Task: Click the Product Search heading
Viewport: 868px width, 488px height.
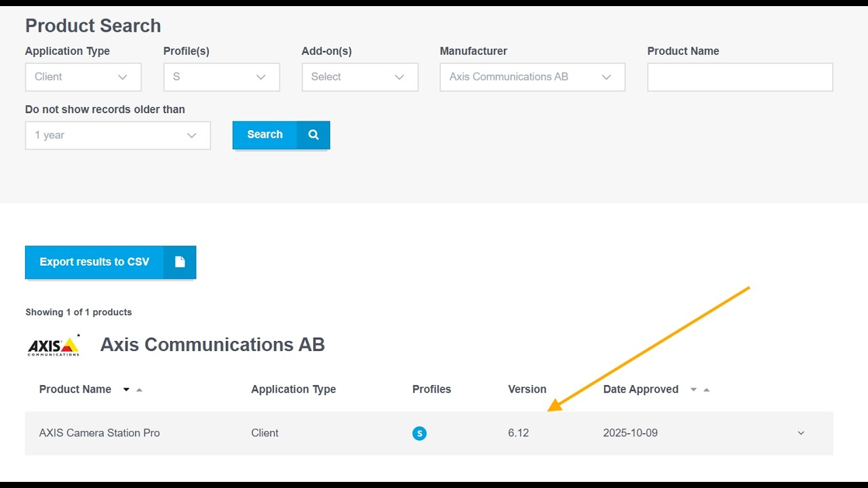Action: point(93,26)
